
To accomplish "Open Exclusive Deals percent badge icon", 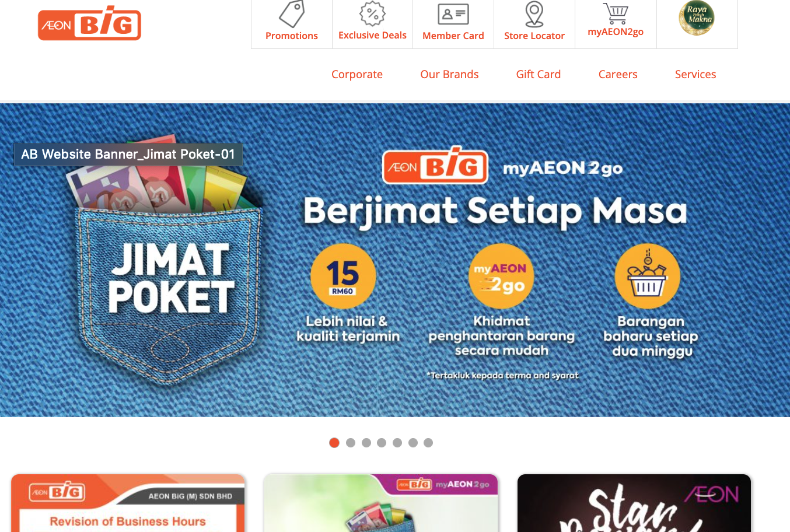I will pyautogui.click(x=372, y=13).
